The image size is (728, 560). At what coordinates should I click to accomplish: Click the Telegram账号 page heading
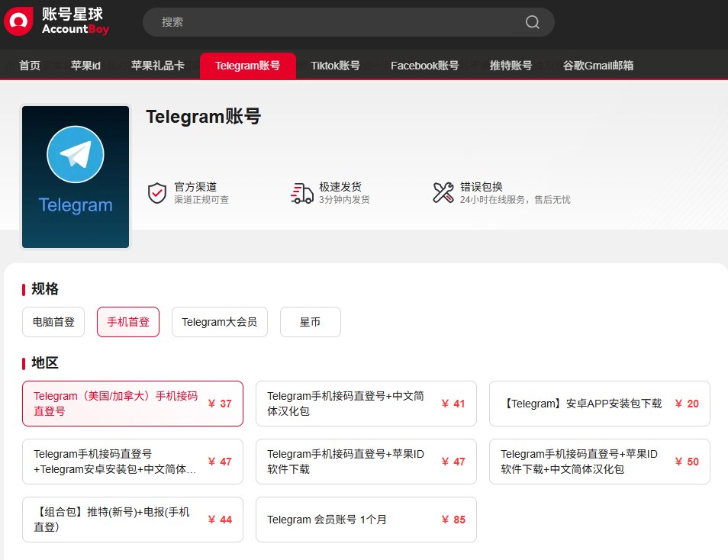203,116
